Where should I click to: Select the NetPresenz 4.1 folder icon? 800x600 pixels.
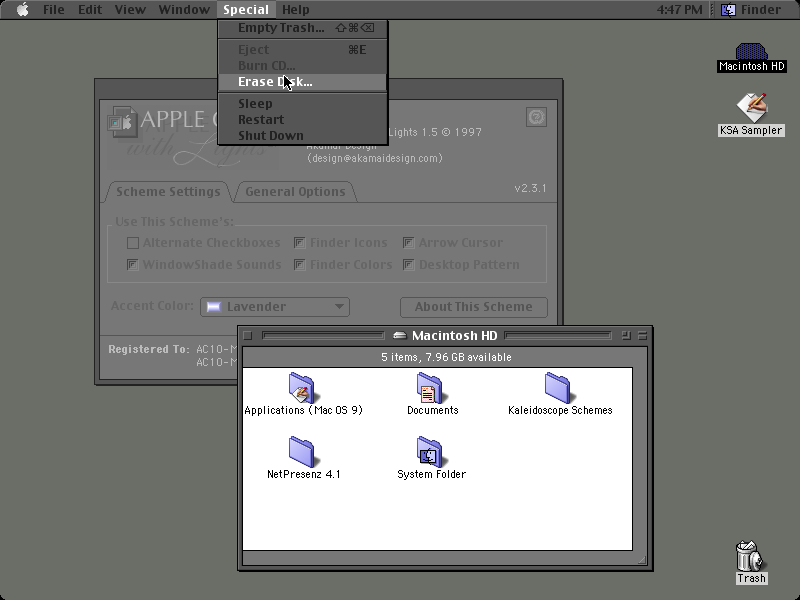(302, 452)
